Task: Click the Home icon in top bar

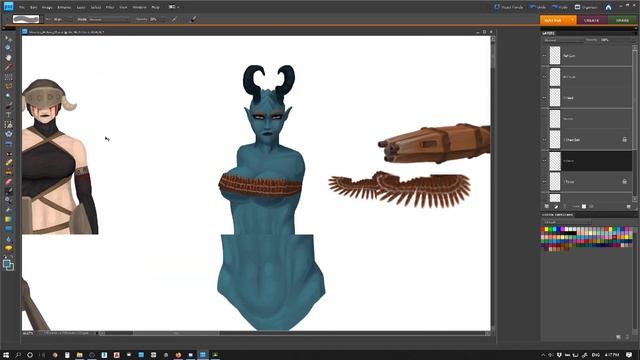Action: pyautogui.click(x=608, y=7)
